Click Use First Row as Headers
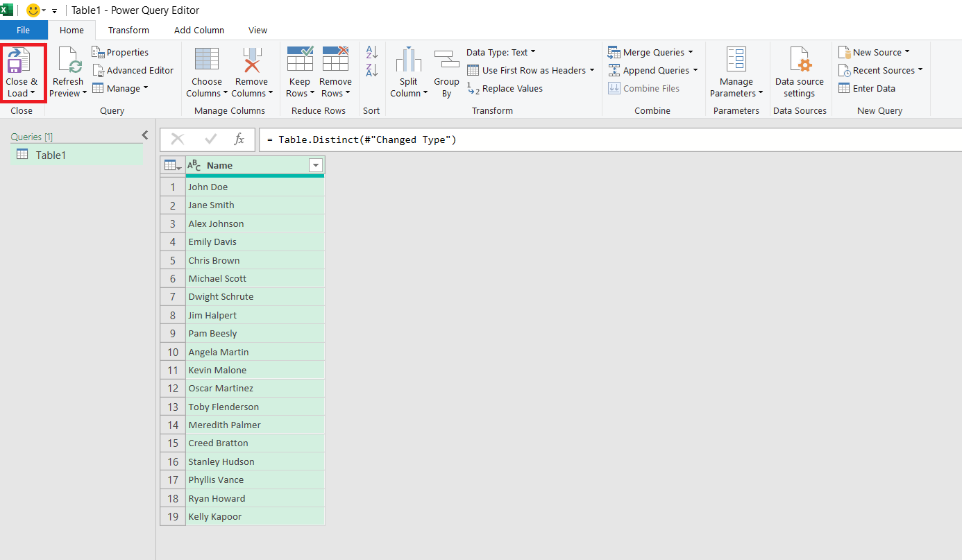This screenshot has width=962, height=560. pos(531,70)
